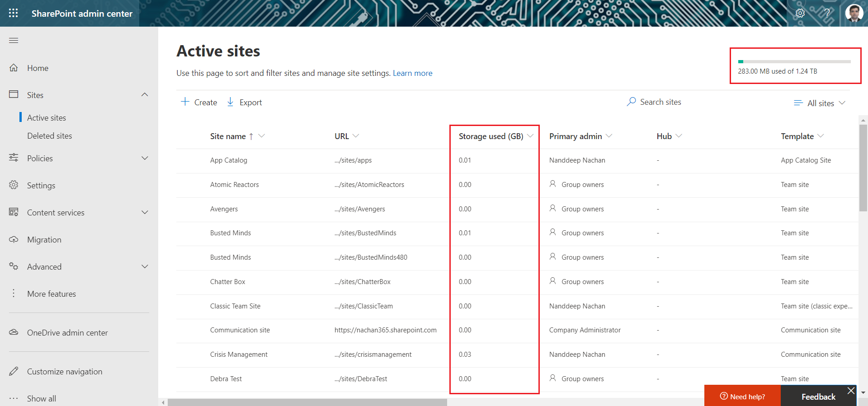Click the Home icon in sidebar
868x406 pixels.
pos(14,68)
